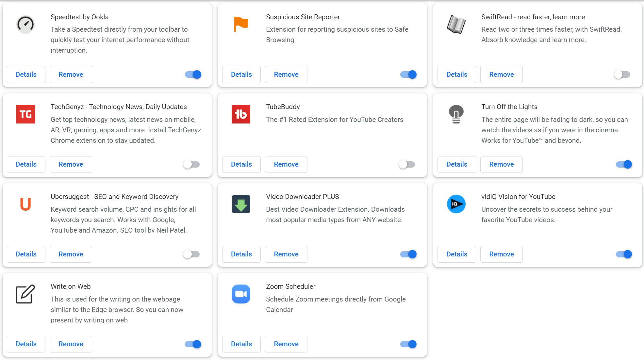644x360 pixels.
Task: Remove the Video Downloader PLUS extension
Action: (x=286, y=254)
